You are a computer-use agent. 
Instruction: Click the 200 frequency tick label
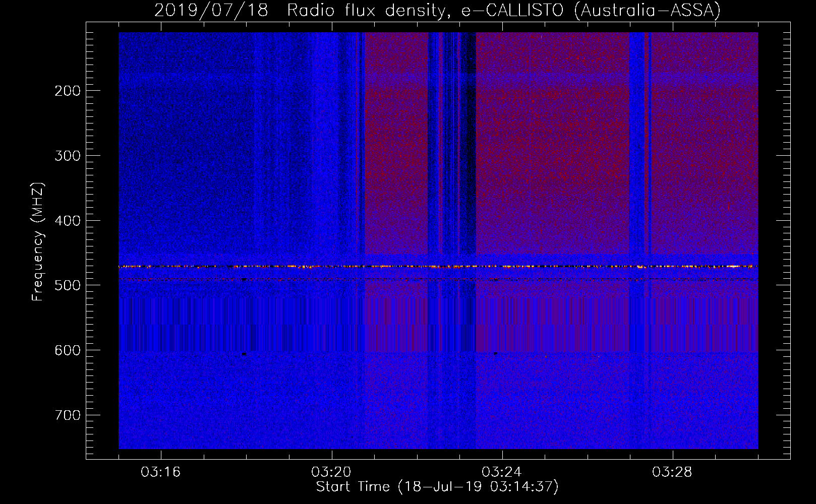[67, 91]
